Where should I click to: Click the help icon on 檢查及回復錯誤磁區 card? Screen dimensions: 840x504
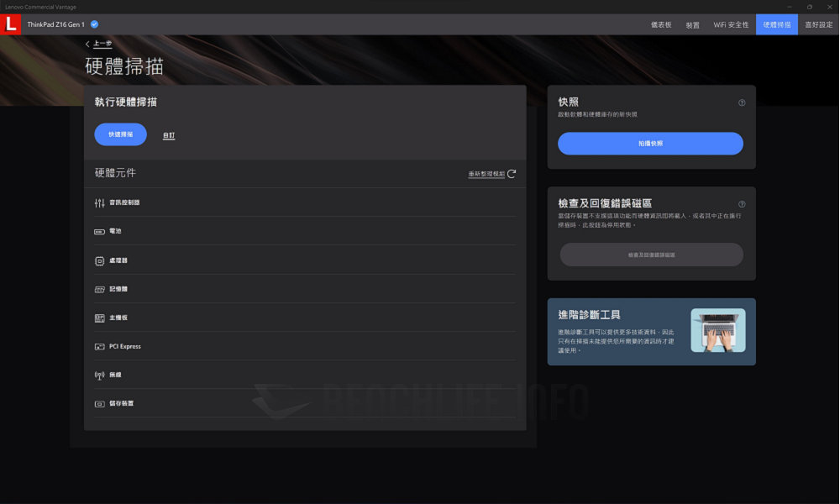point(742,203)
